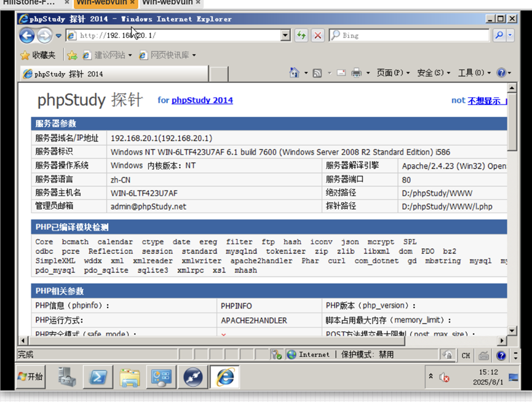This screenshot has width=532, height=402.
Task: Click the Print icon
Action: point(356,73)
